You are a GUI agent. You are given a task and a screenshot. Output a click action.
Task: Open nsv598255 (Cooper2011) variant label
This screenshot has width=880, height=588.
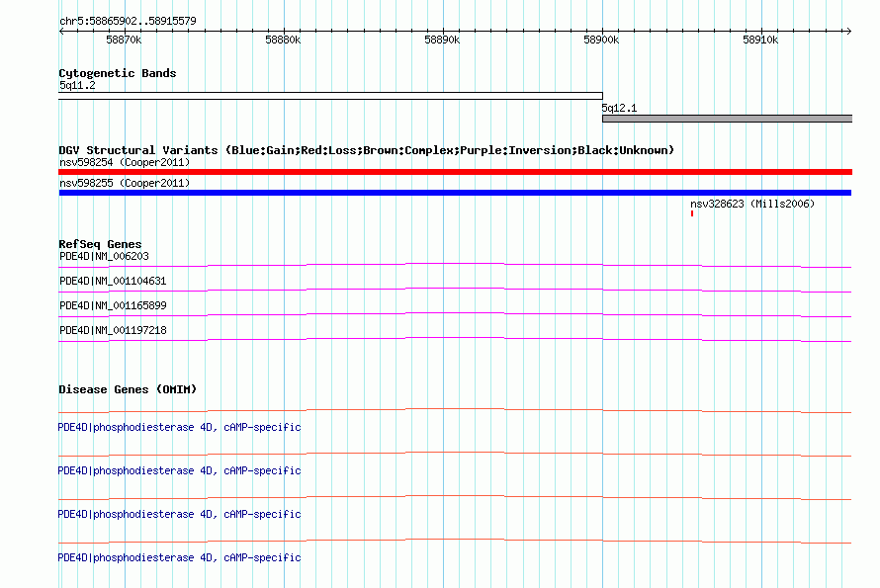[x=125, y=183]
